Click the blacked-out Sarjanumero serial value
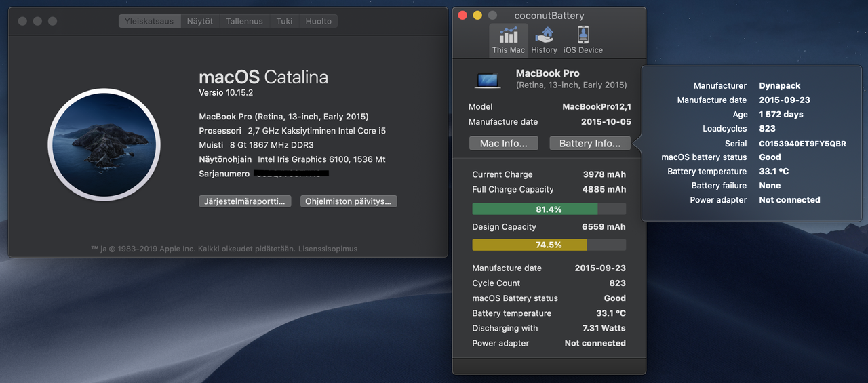This screenshot has height=383, width=868. pyautogui.click(x=292, y=174)
